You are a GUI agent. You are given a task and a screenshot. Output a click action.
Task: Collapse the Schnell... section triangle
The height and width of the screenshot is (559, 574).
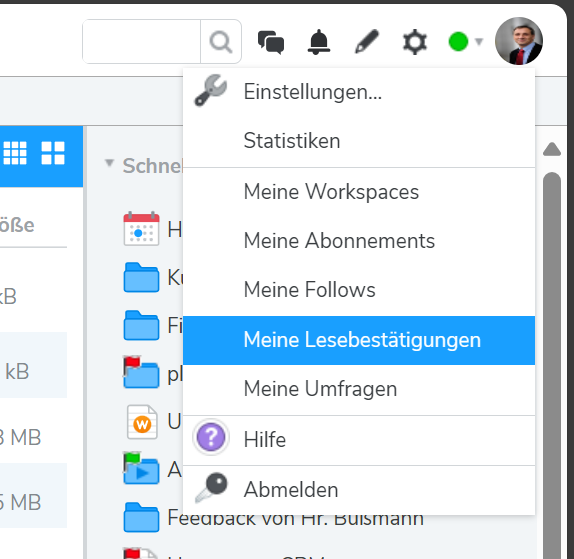pos(109,163)
